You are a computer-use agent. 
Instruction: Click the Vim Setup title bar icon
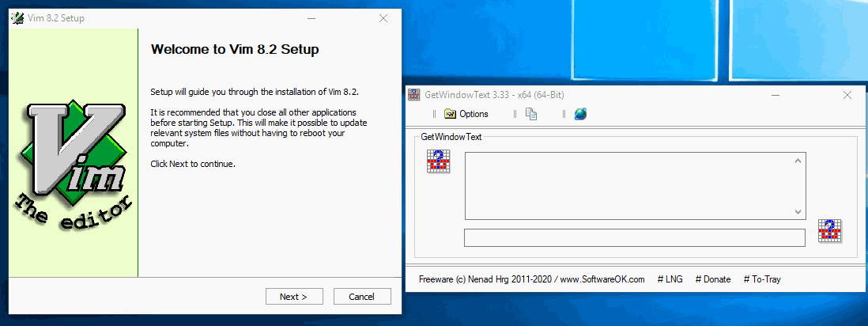pos(17,18)
